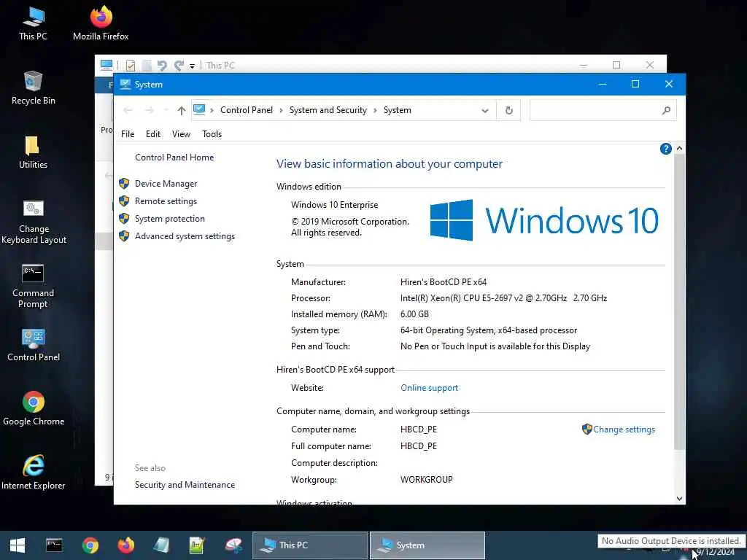Image resolution: width=747 pixels, height=560 pixels.
Task: Click the vertical scrollbar thumb
Action: point(679,302)
